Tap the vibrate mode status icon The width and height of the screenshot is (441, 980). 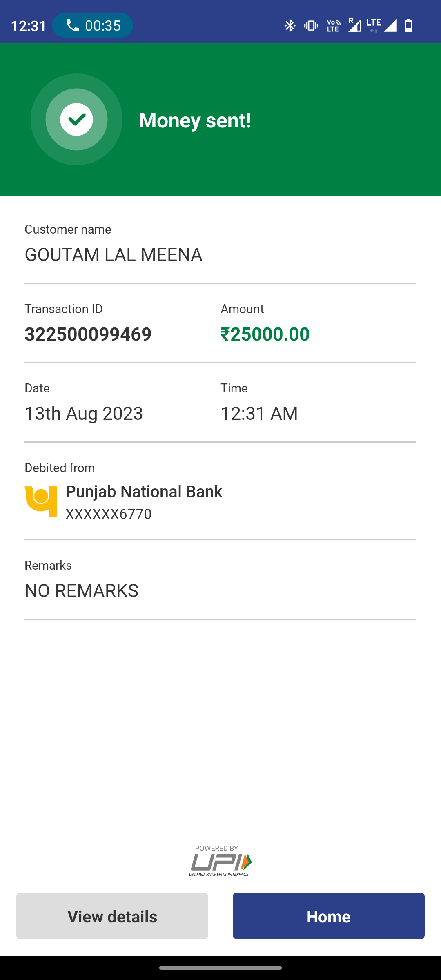coord(311,26)
